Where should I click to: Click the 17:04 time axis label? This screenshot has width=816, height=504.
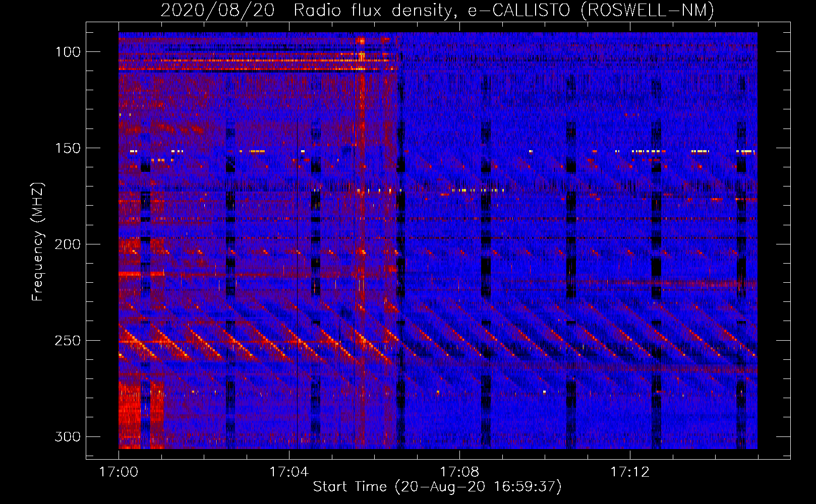[289, 472]
